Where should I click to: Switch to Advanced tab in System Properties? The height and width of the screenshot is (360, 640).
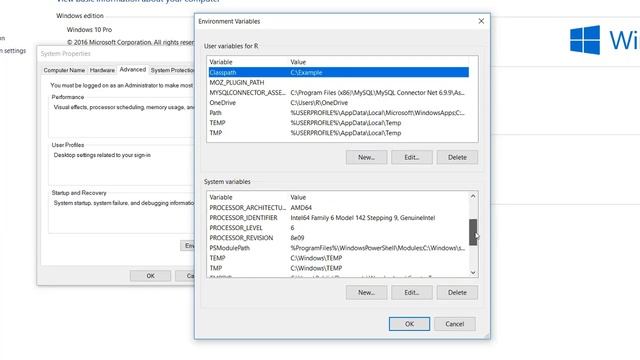(x=133, y=69)
